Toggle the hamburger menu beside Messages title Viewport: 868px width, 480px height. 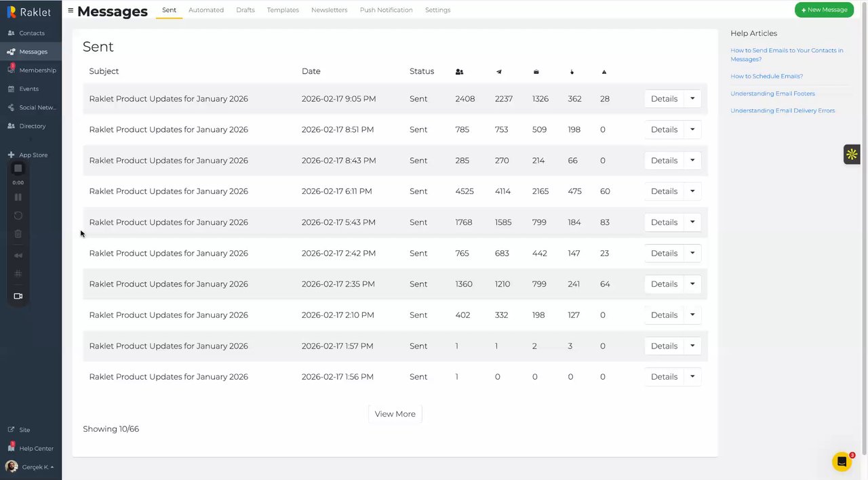tap(71, 10)
